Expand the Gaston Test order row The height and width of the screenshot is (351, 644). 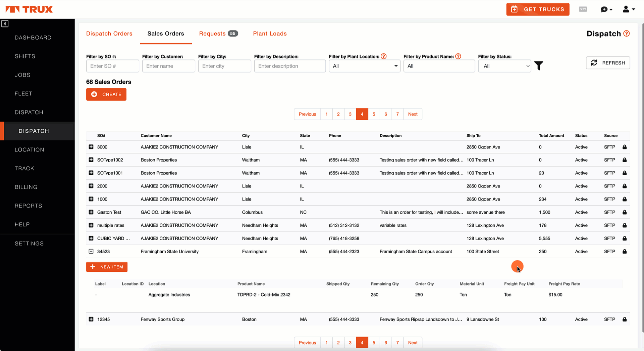[91, 212]
